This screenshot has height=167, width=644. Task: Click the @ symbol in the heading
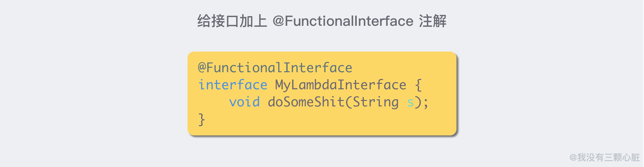(278, 21)
